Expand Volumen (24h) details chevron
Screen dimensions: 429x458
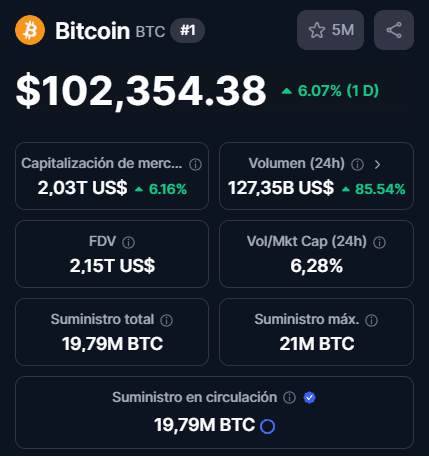[x=377, y=164]
